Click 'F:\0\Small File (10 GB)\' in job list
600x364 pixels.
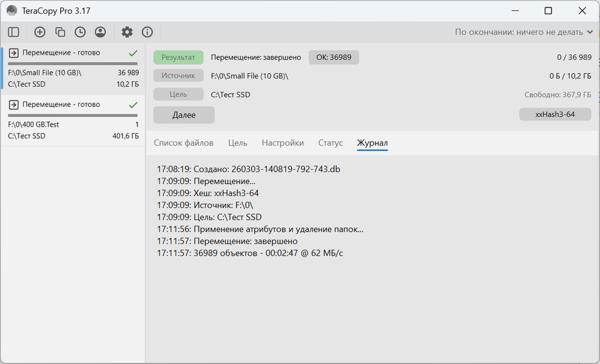(44, 73)
